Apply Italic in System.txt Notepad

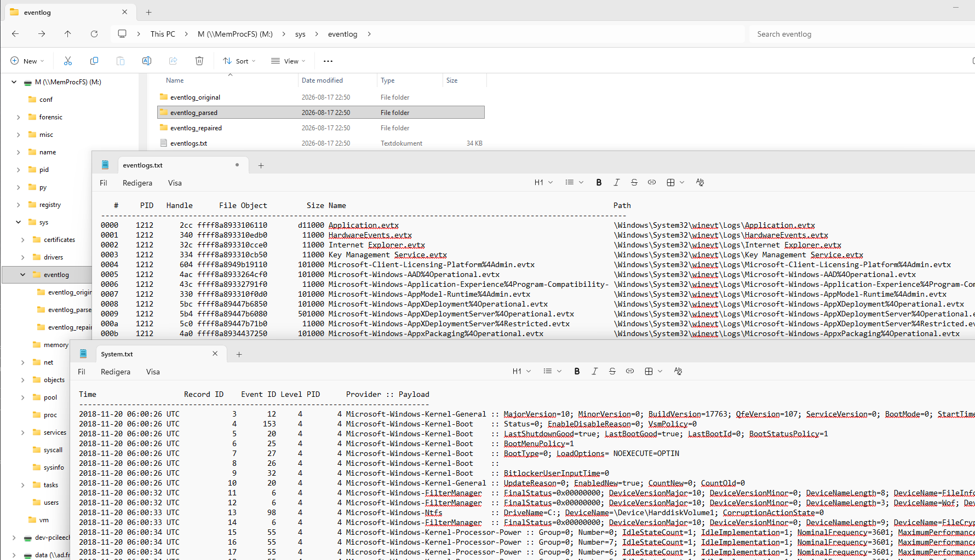594,371
